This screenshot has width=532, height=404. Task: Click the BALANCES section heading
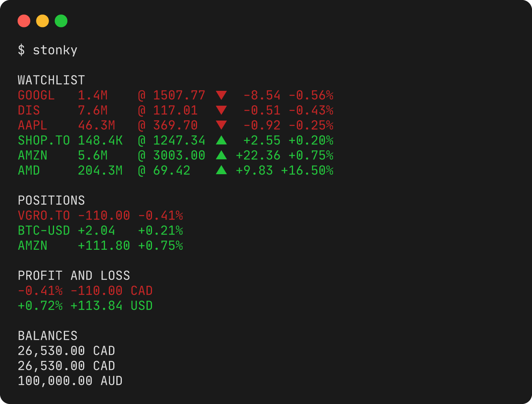47,336
